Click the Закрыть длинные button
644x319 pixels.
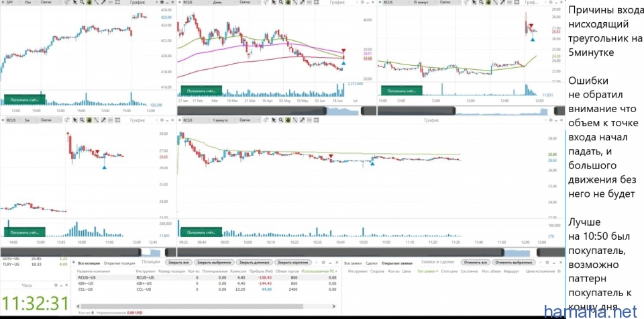[x=254, y=263]
